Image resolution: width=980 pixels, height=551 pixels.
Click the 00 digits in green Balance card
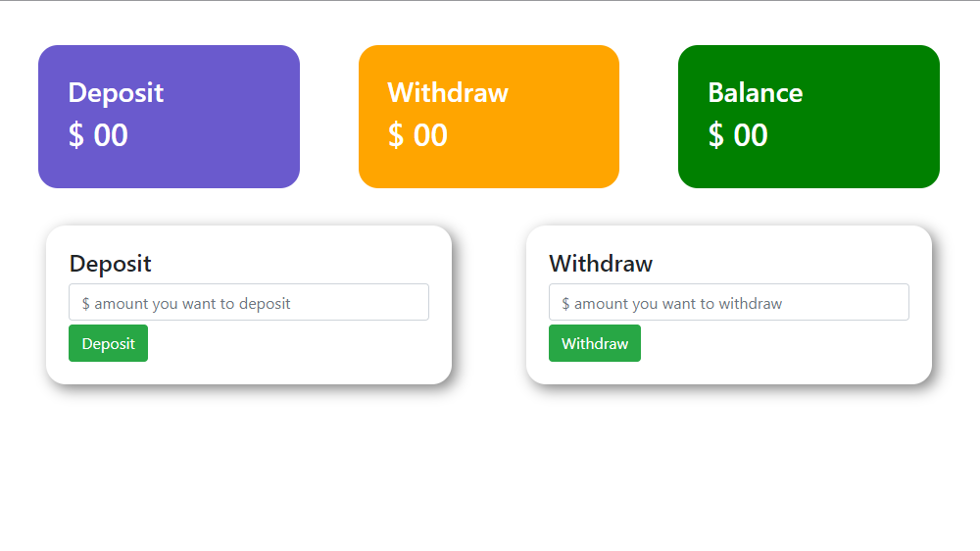[751, 135]
